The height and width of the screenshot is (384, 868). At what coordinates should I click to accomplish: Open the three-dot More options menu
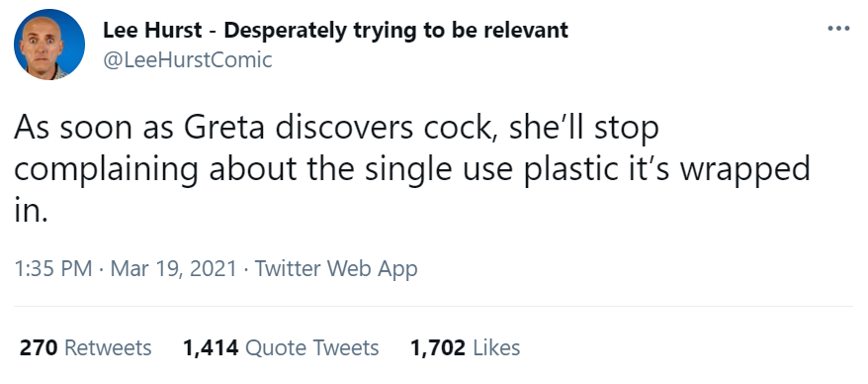pos(838,29)
